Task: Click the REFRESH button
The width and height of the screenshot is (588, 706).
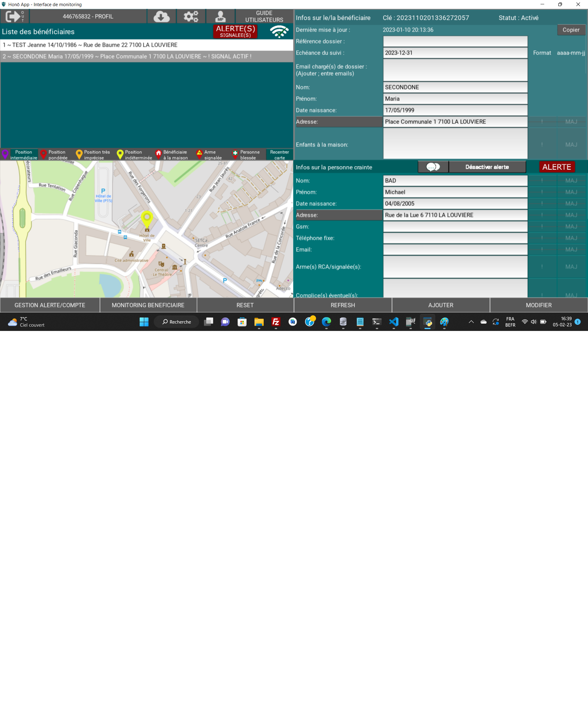Action: [342, 305]
